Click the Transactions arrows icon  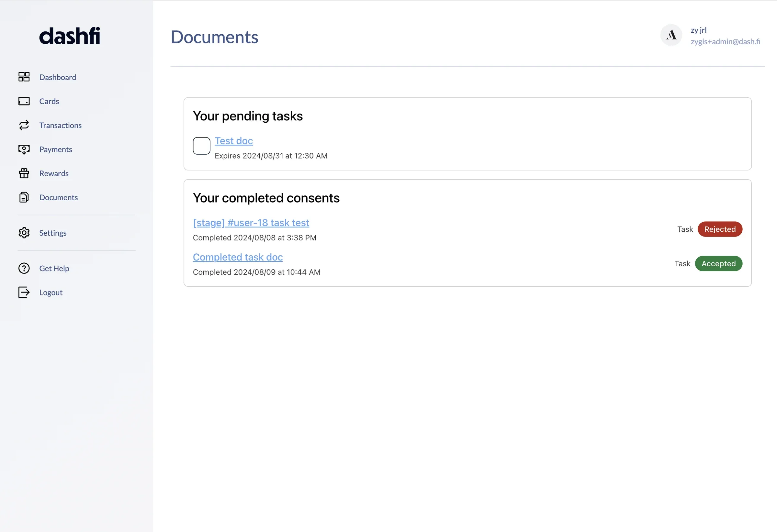click(24, 125)
